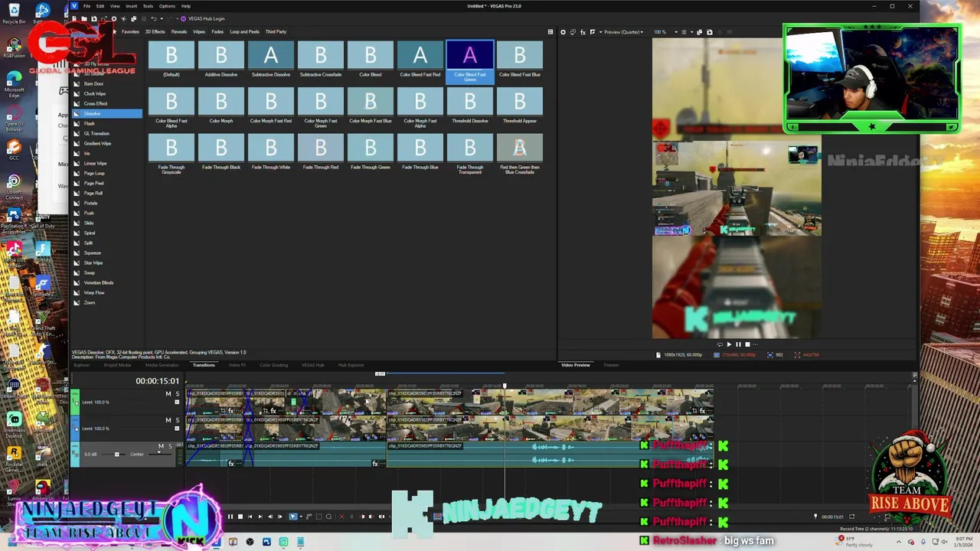980x551 pixels.
Task: Open the File menu
Action: pyautogui.click(x=87, y=6)
